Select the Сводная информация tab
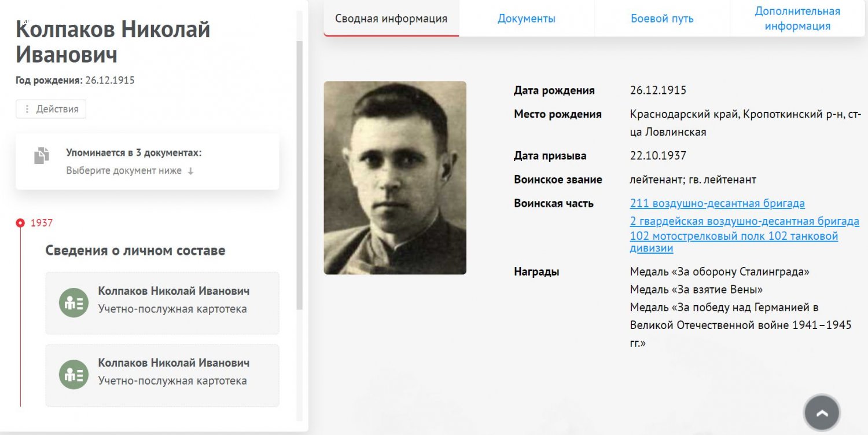 [x=391, y=19]
